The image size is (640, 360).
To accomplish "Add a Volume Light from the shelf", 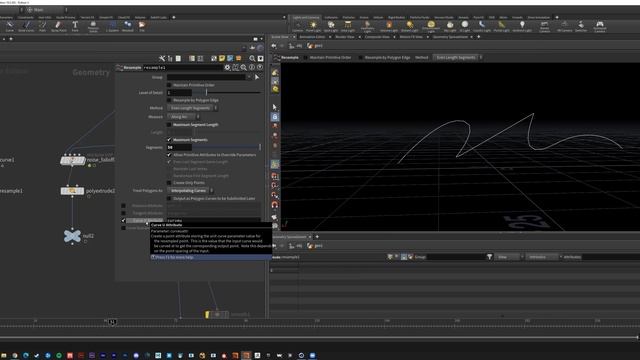I will point(389,27).
